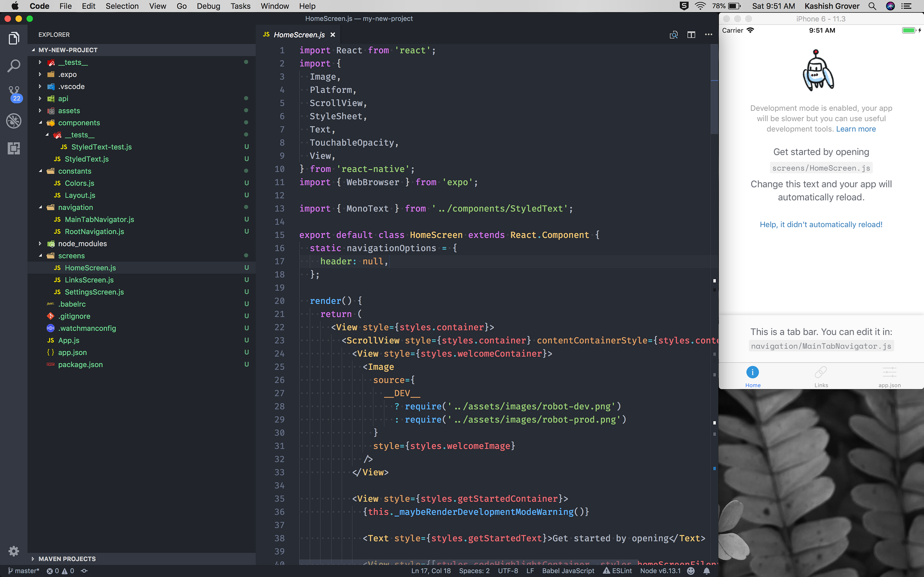Toggle ESLint status in status bar
This screenshot has width=924, height=577.
617,571
